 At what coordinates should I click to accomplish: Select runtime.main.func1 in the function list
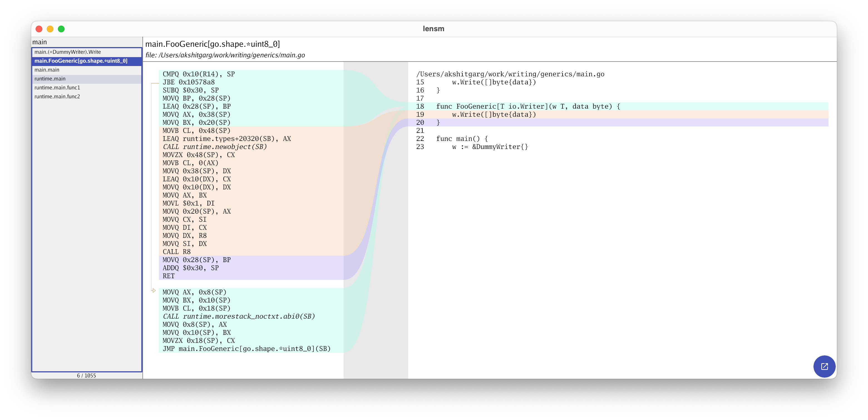click(x=87, y=88)
